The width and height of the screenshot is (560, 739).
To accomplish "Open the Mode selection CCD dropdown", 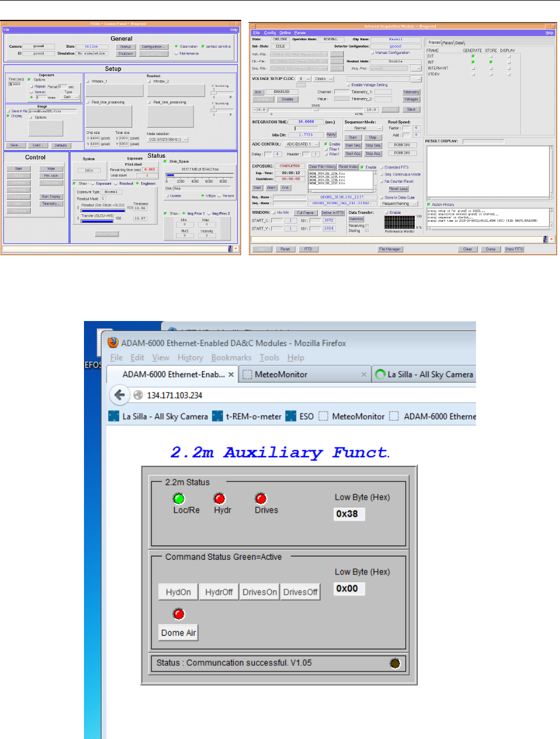I will point(167,139).
